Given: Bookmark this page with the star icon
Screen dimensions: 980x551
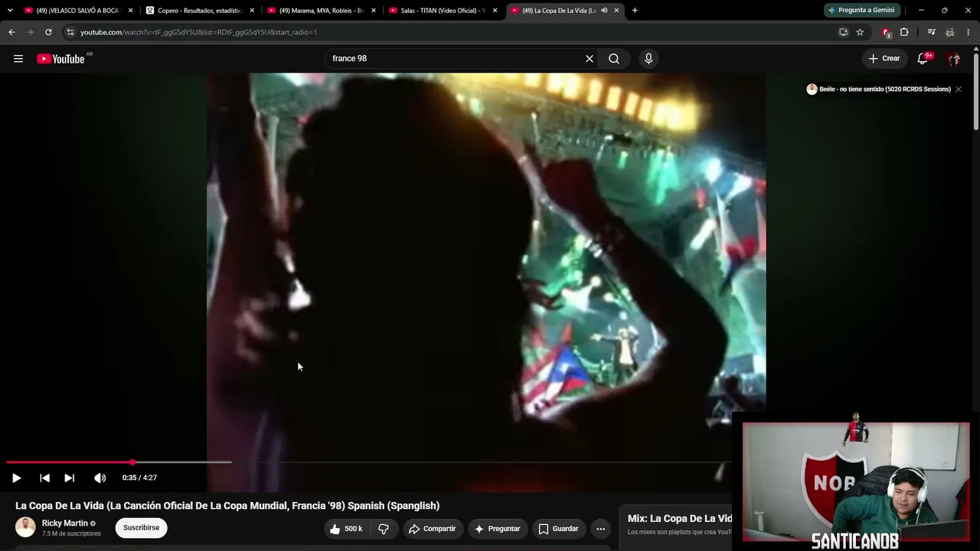Looking at the screenshot, I should pyautogui.click(x=860, y=32).
